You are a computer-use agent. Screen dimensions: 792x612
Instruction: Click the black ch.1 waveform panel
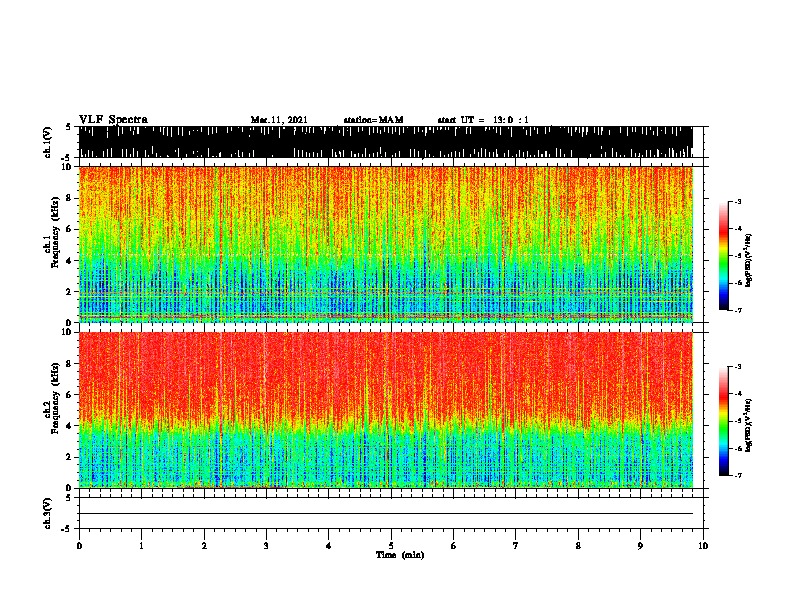coord(386,142)
